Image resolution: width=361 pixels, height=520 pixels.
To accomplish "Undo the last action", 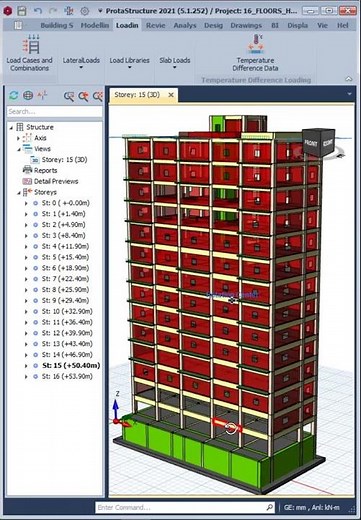I will tap(38, 11).
